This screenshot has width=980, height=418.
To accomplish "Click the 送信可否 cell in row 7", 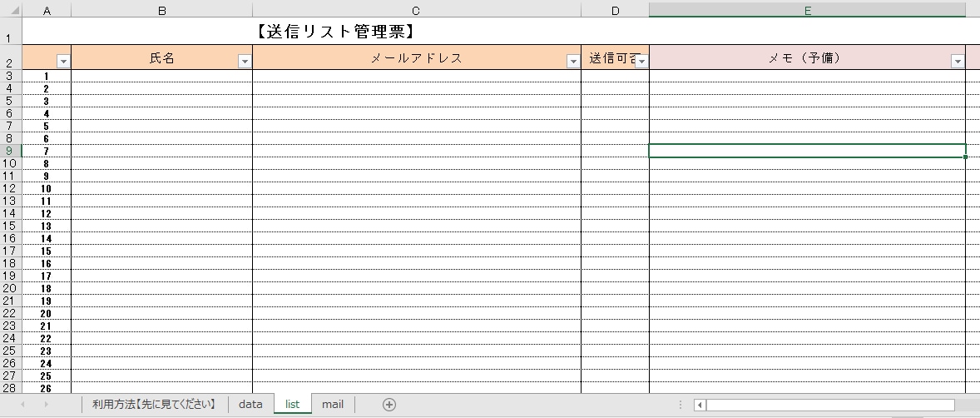I will [615, 126].
